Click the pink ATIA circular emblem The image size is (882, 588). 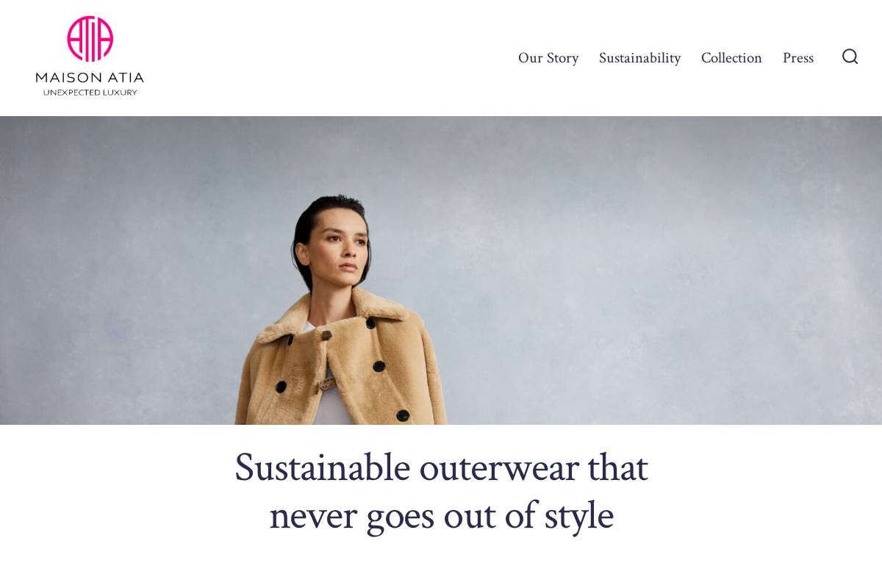[90, 39]
